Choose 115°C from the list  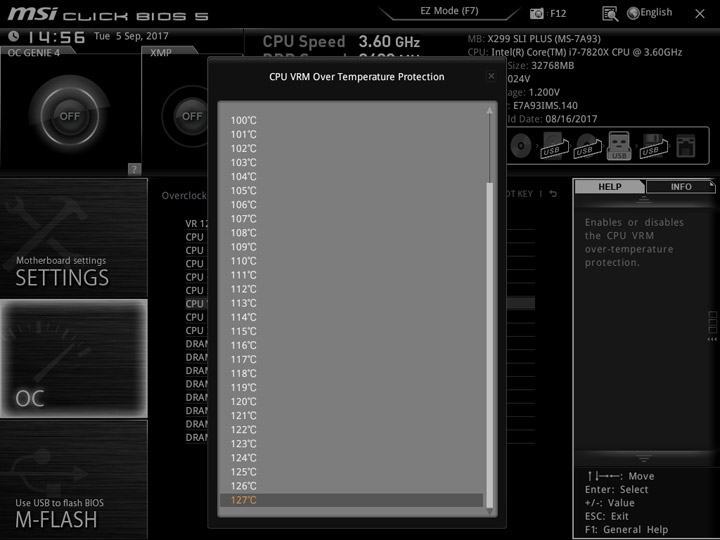coord(351,332)
